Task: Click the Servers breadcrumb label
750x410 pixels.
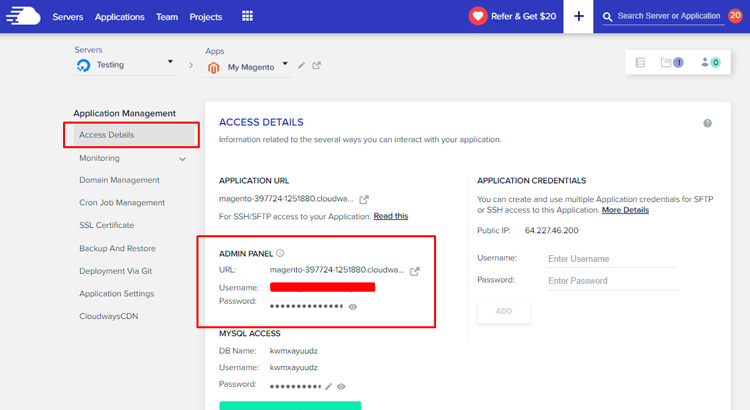Action: click(x=88, y=50)
